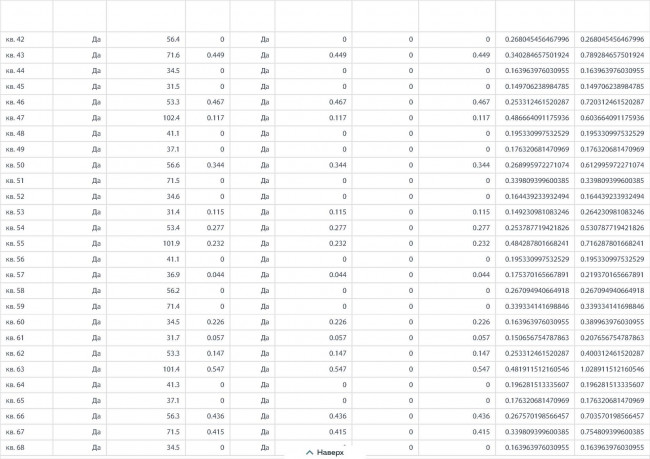The image size is (650, 459).
Task: Select the "кв. 61" row label
Action: (x=15, y=338)
